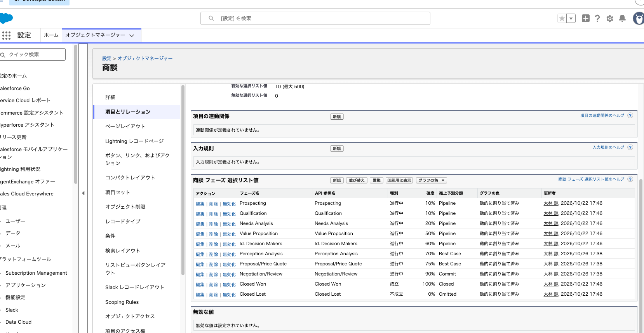Click the 印刷用に表示 button
Image resolution: width=644 pixels, height=333 pixels.
coord(399,180)
